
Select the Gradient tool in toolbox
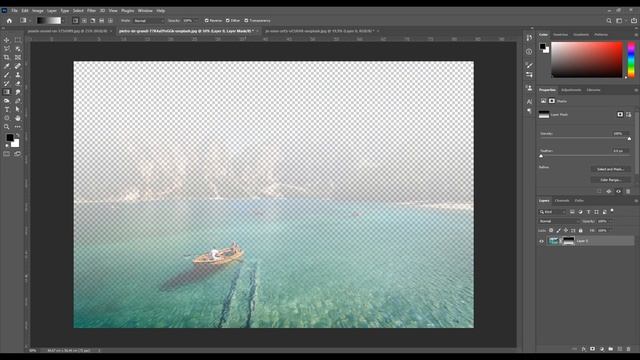pyautogui.click(x=7, y=92)
